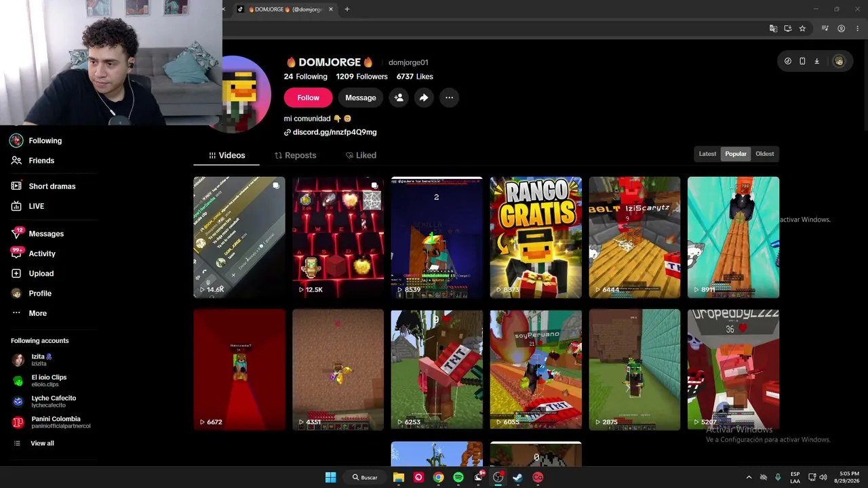Open the video with 8539 views
This screenshot has width=868, height=488.
437,237
